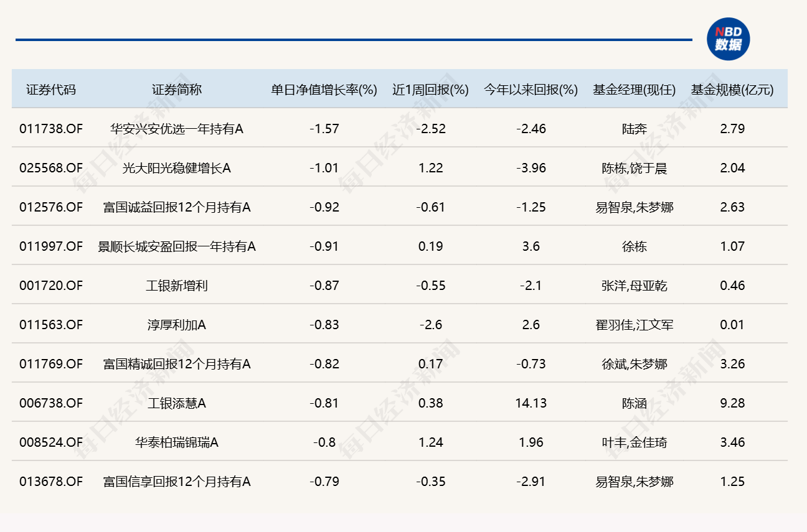Image resolution: width=807 pixels, height=532 pixels.
Task: Select daily growth value -0.92
Action: pos(324,207)
